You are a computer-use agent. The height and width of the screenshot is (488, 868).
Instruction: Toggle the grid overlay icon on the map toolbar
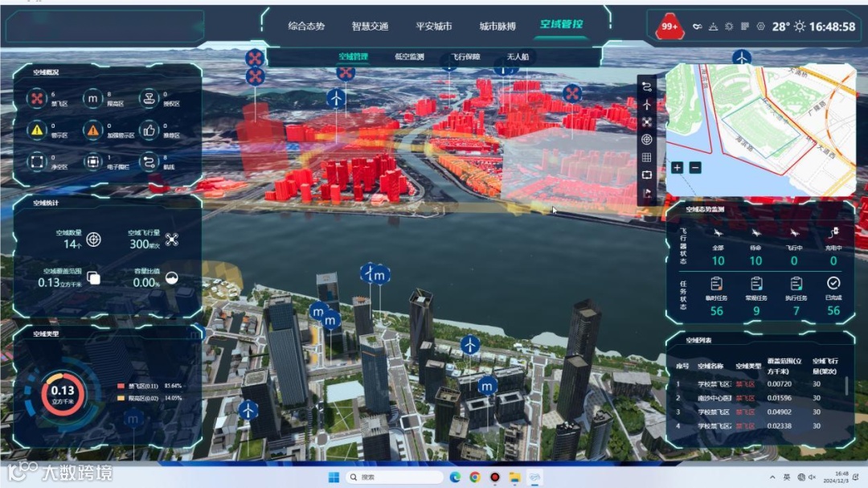pyautogui.click(x=646, y=156)
